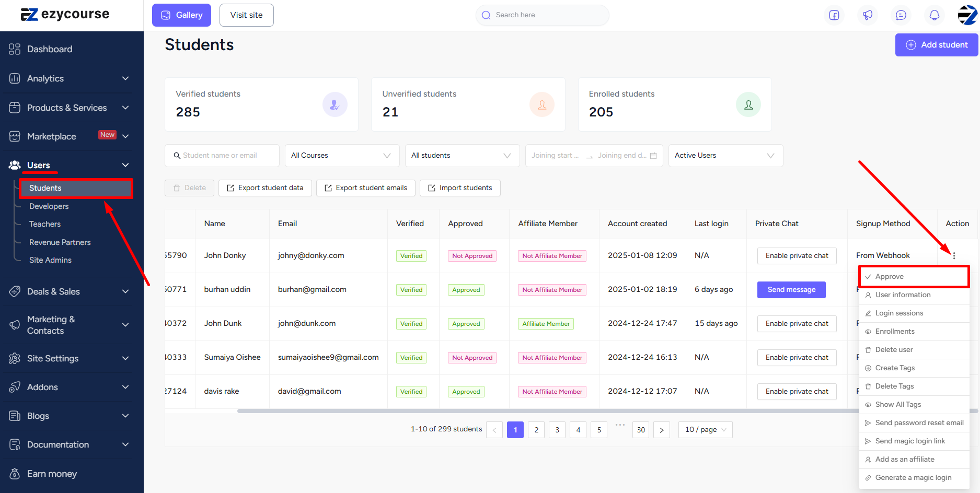Select Approve from the action menu
Image resolution: width=980 pixels, height=493 pixels.
tap(914, 277)
